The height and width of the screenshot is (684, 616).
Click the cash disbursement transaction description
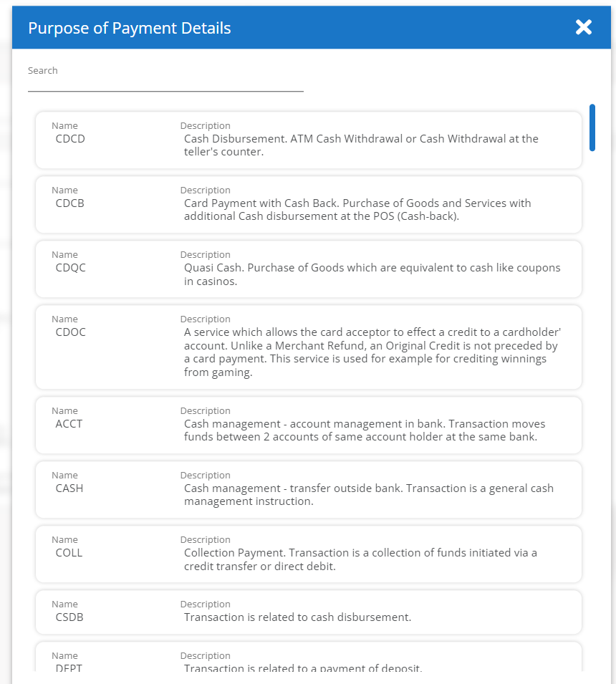[297, 617]
